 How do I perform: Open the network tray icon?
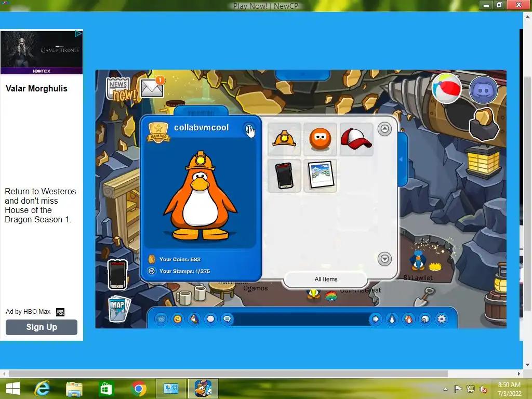pyautogui.click(x=470, y=389)
